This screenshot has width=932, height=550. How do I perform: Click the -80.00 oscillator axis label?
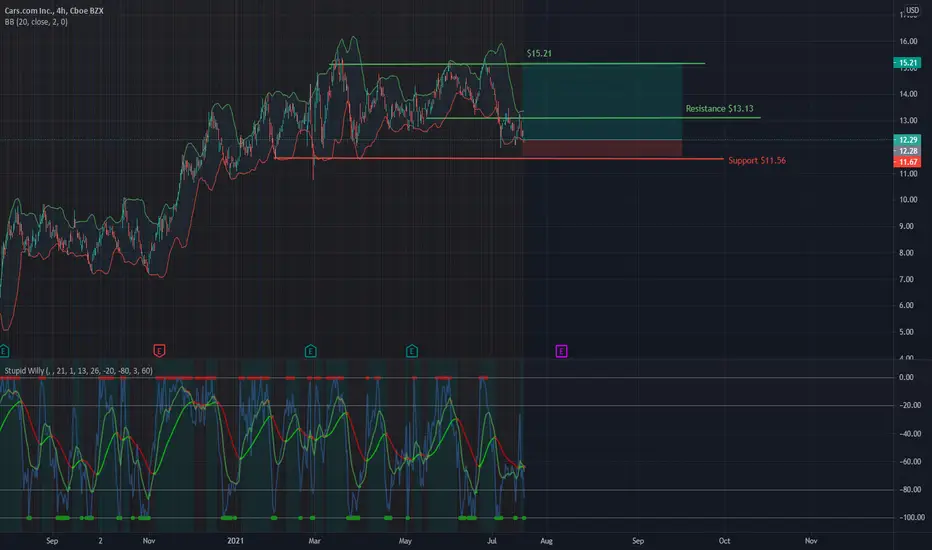909,490
